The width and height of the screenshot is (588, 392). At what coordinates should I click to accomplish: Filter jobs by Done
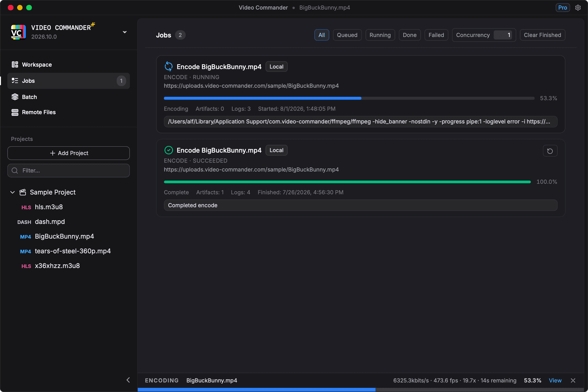pyautogui.click(x=409, y=35)
